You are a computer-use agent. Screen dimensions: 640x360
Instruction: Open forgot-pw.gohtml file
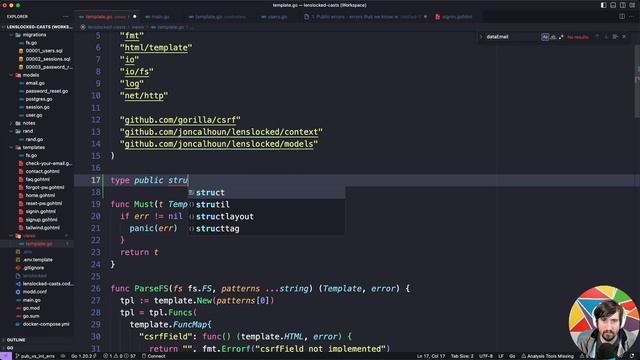coord(45,187)
